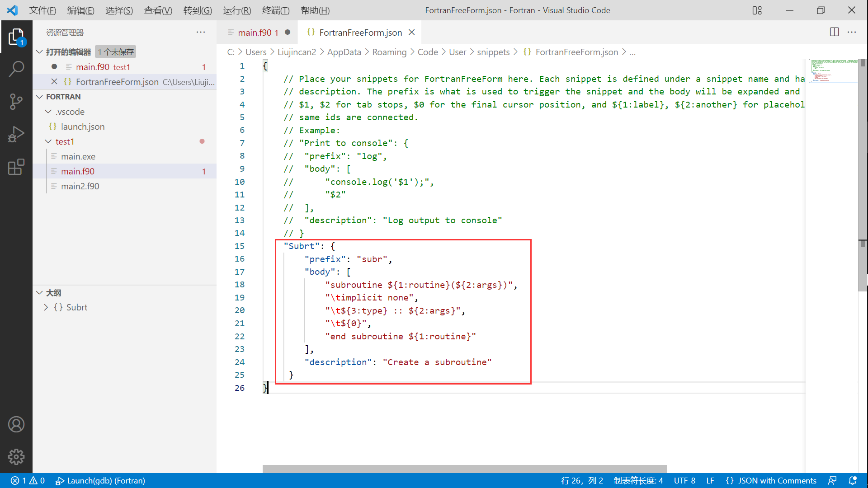
Task: Close the FortranFreeForm.json tab
Action: tap(412, 33)
